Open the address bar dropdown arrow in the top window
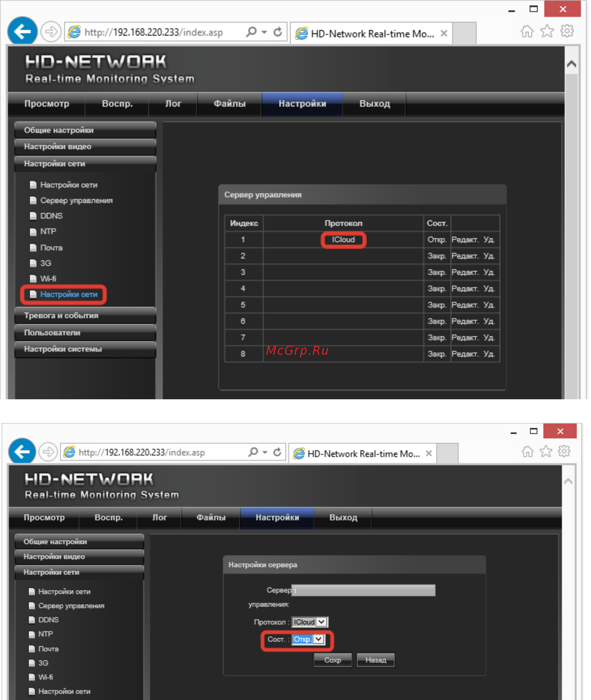 [264, 32]
